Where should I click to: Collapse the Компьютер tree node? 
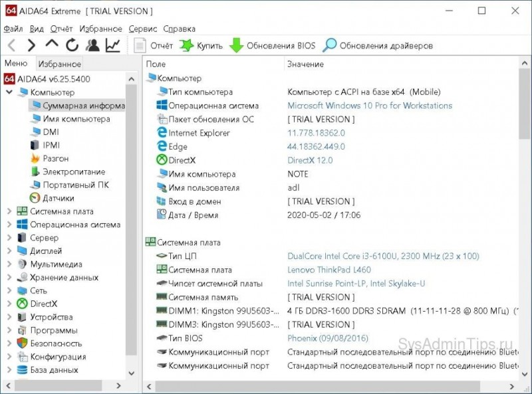[x=9, y=92]
